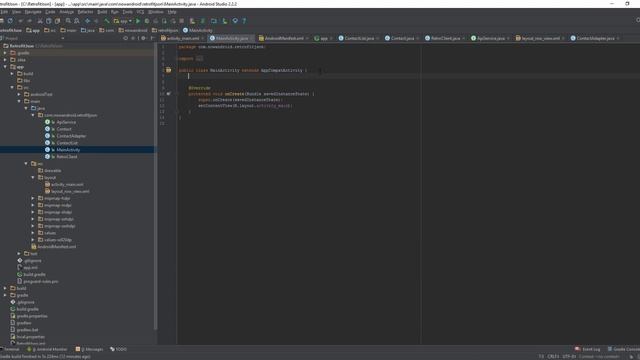Select proguard-rules.pro in the project tree
Image resolution: width=640 pixels, height=360 pixels.
pyautogui.click(x=41, y=282)
